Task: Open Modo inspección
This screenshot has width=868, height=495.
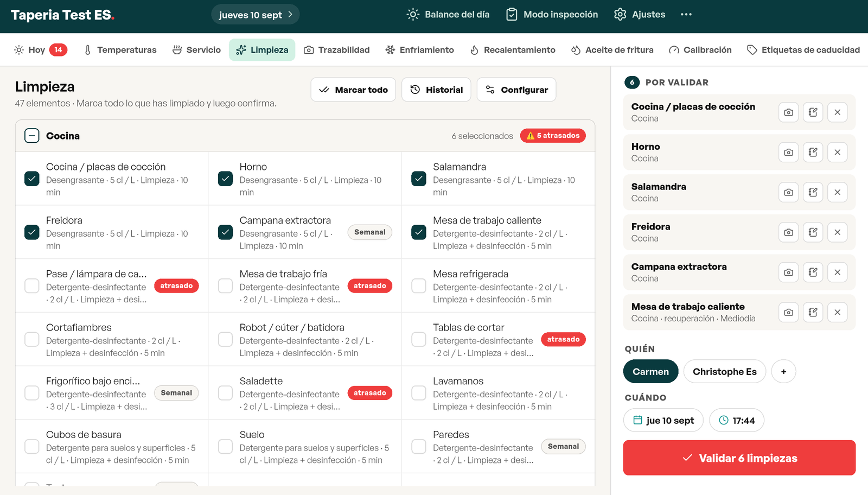Action: 552,15
